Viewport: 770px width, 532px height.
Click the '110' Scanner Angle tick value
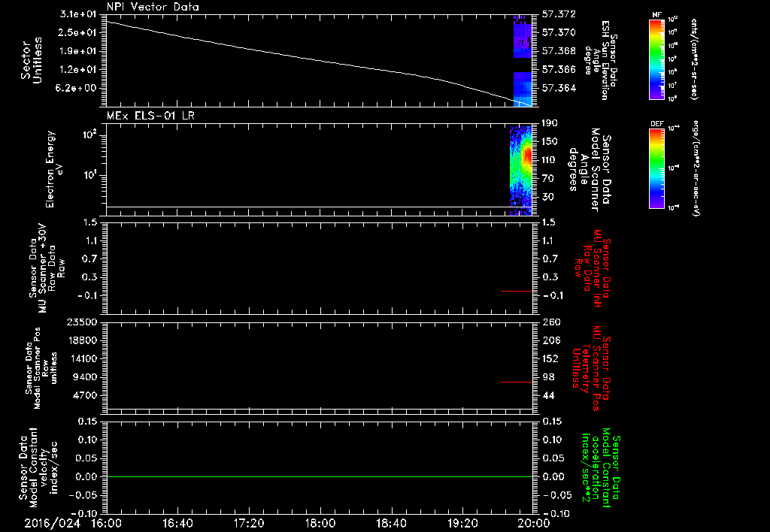(550, 160)
